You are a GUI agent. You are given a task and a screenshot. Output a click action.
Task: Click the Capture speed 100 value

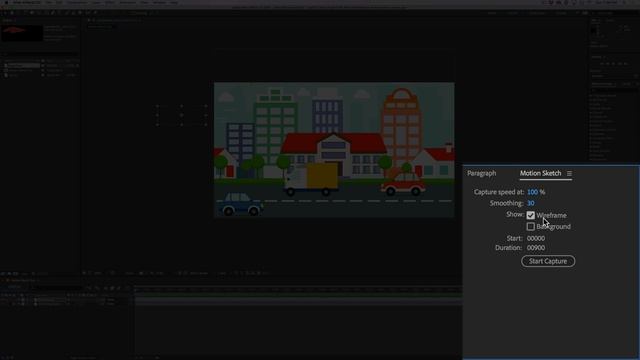click(532, 192)
